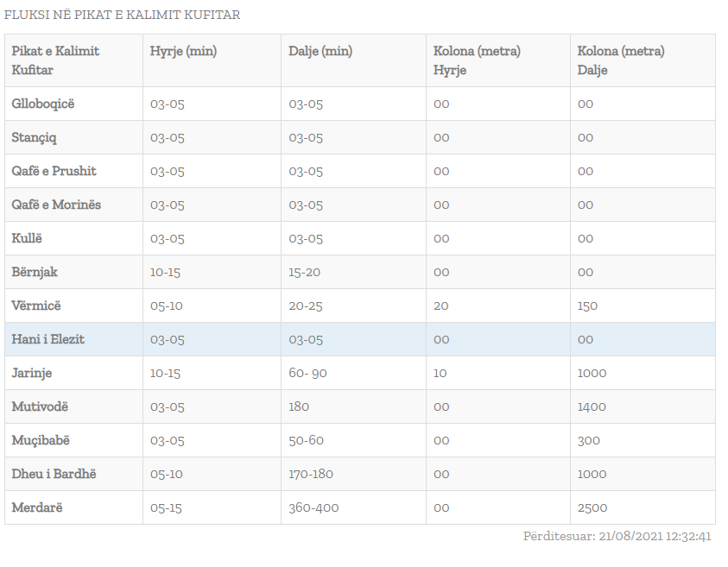Click Dheu i Bardhë row name
Screen dimensions: 728x567
54,474
